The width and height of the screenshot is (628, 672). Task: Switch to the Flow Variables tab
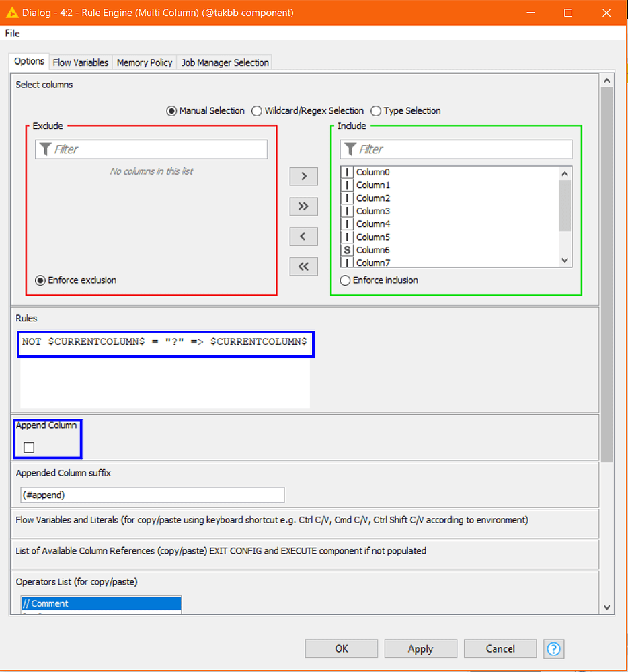[x=80, y=62]
